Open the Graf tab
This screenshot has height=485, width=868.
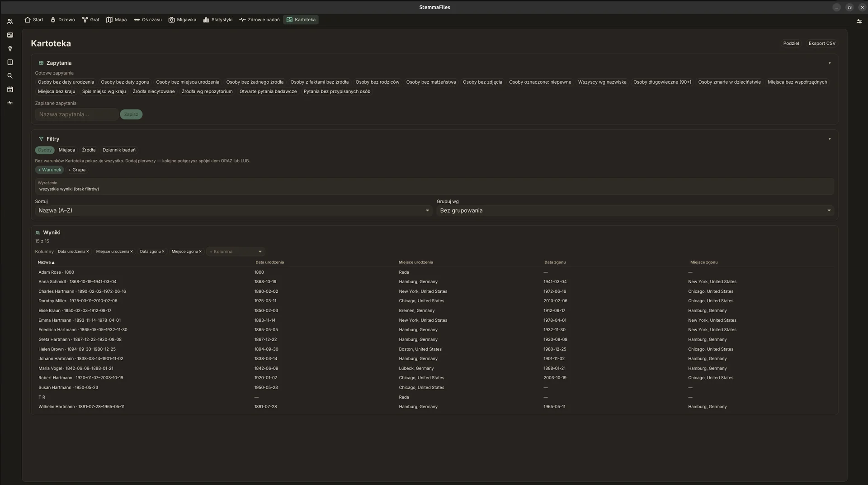(x=91, y=19)
